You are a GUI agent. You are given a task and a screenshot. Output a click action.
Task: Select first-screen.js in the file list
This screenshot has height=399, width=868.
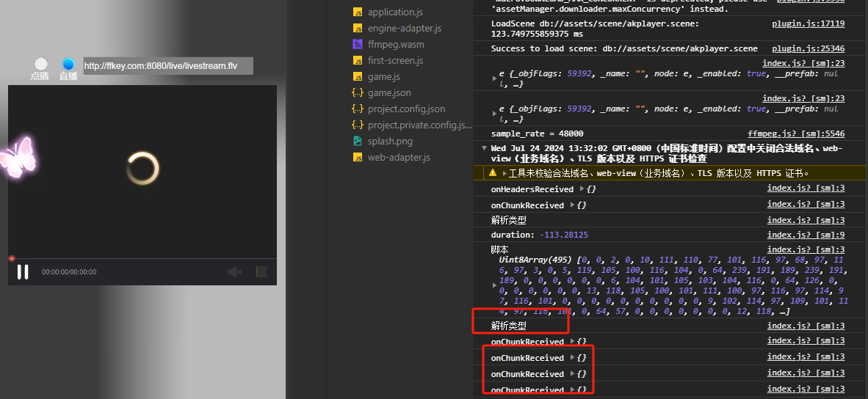tap(395, 60)
